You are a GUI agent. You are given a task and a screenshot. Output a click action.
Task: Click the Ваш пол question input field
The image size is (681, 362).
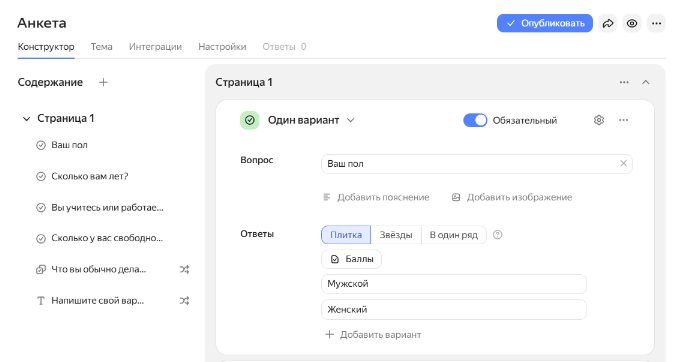pyautogui.click(x=476, y=164)
